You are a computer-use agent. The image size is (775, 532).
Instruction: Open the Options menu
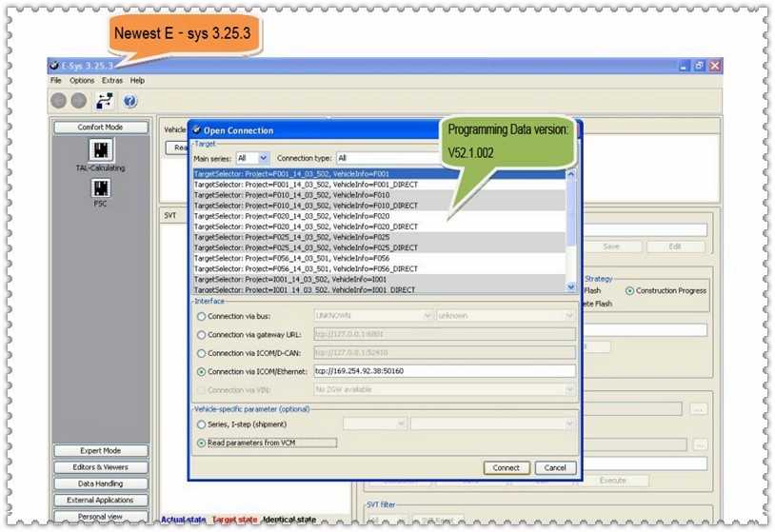coord(82,81)
